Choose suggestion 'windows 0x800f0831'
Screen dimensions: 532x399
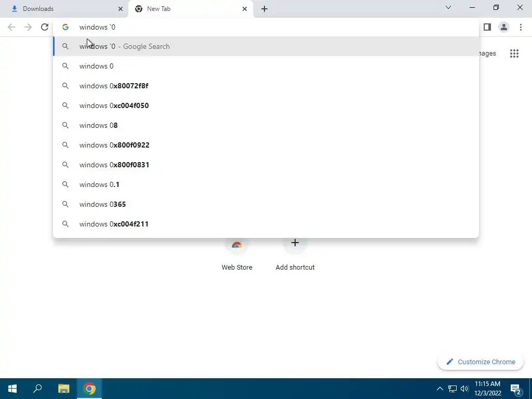click(266, 165)
